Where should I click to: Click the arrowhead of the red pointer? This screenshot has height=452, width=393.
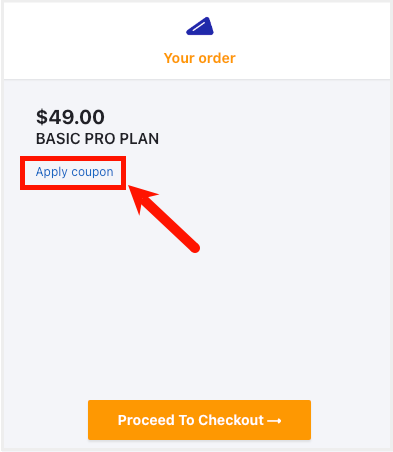(140, 197)
